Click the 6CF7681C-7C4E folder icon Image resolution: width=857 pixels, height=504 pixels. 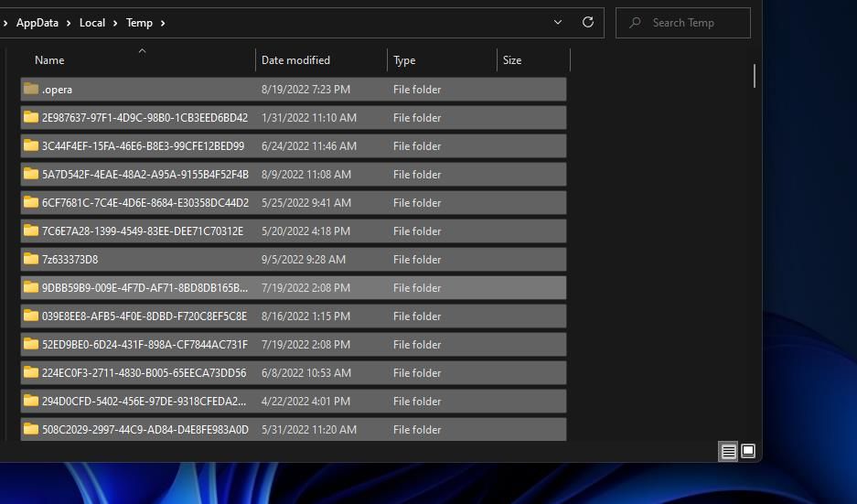(31, 202)
